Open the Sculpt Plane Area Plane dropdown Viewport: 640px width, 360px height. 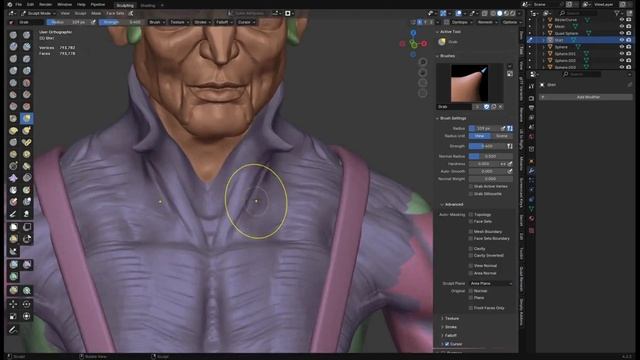[x=490, y=283]
